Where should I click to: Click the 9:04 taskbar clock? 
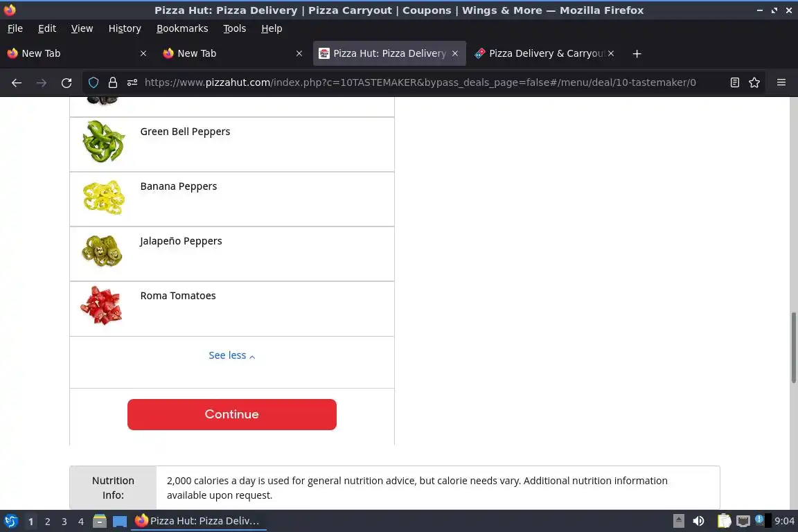[784, 521]
